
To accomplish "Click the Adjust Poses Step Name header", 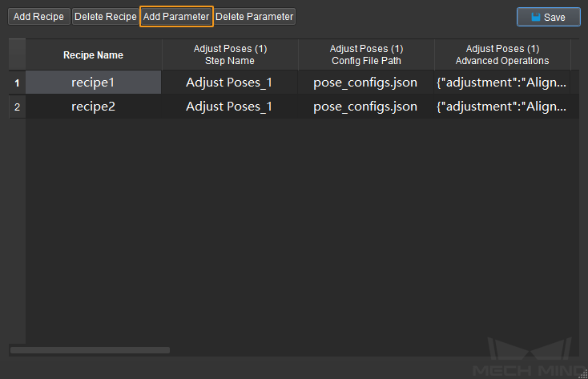I will [230, 54].
